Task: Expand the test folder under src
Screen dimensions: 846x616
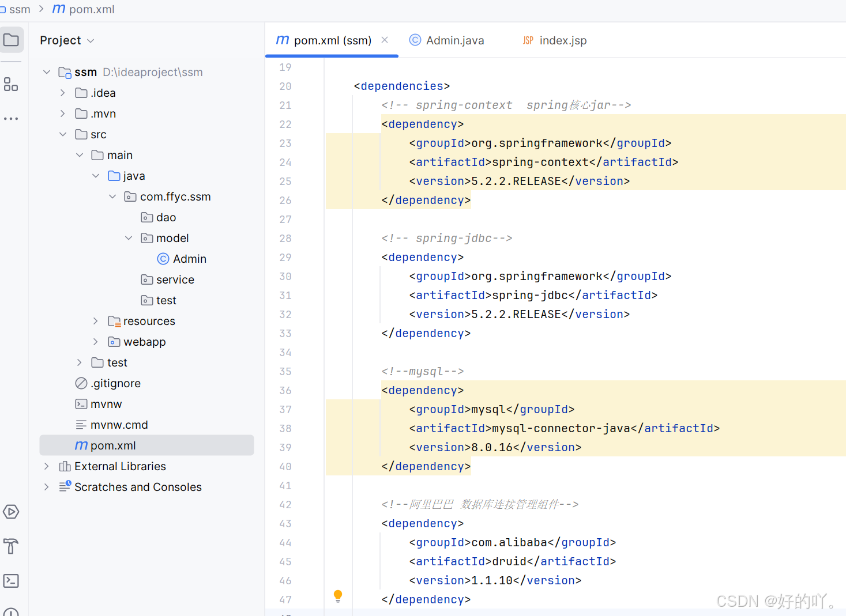Action: [x=80, y=362]
